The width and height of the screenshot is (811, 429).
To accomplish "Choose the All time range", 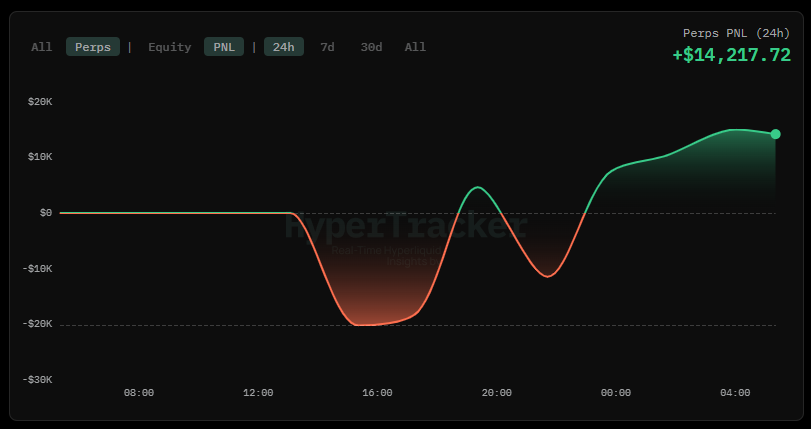I will [x=415, y=47].
